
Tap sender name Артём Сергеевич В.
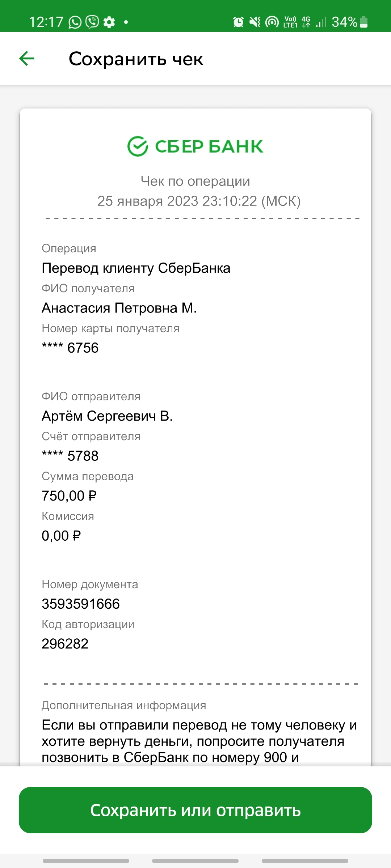click(107, 416)
